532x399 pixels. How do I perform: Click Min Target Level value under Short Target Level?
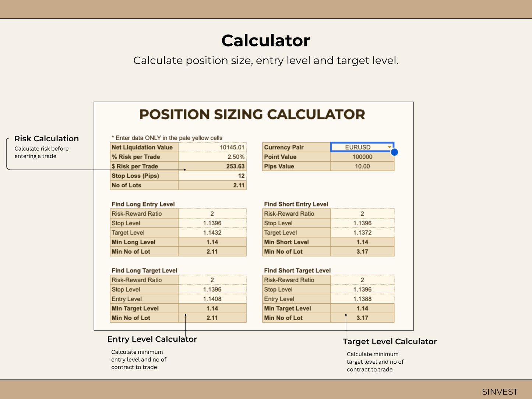click(362, 308)
